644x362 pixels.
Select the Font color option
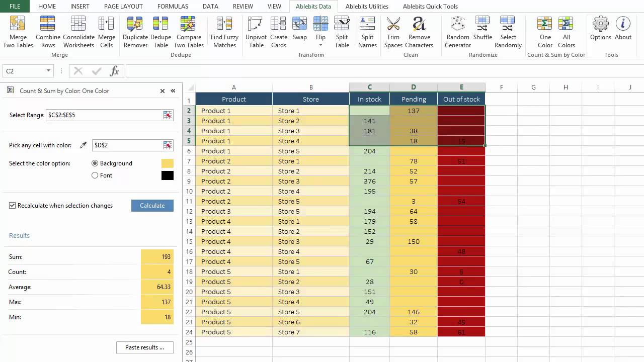[95, 175]
